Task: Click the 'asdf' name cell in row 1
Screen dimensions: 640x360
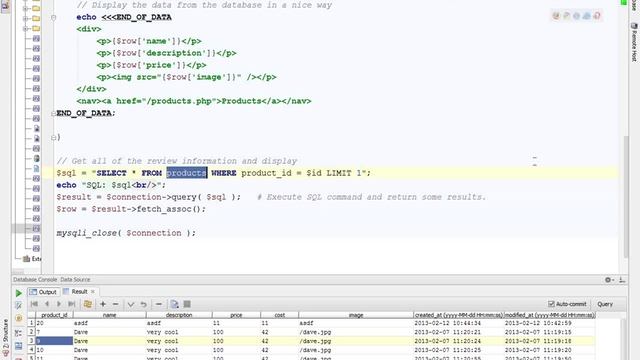Action: [x=109, y=323]
